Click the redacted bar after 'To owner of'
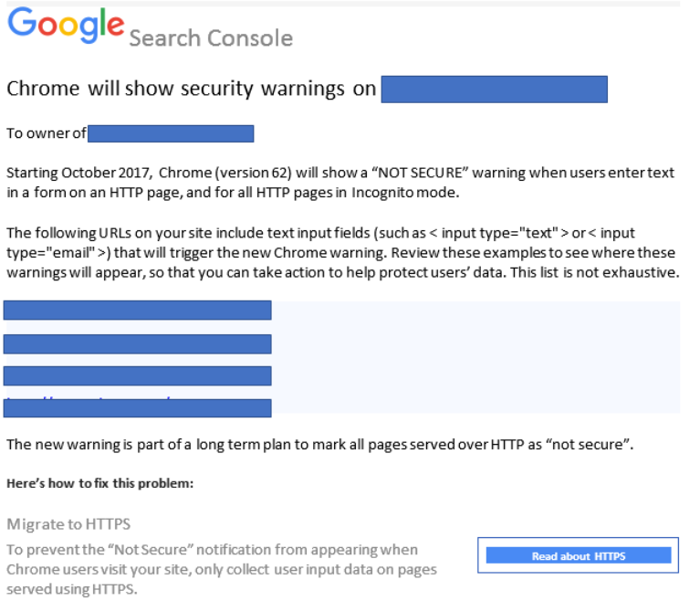The width and height of the screenshot is (700, 601). (x=171, y=133)
